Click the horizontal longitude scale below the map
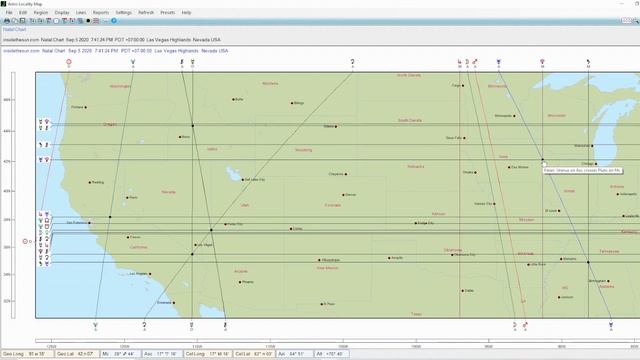This screenshot has height=360, width=640. coord(337,340)
